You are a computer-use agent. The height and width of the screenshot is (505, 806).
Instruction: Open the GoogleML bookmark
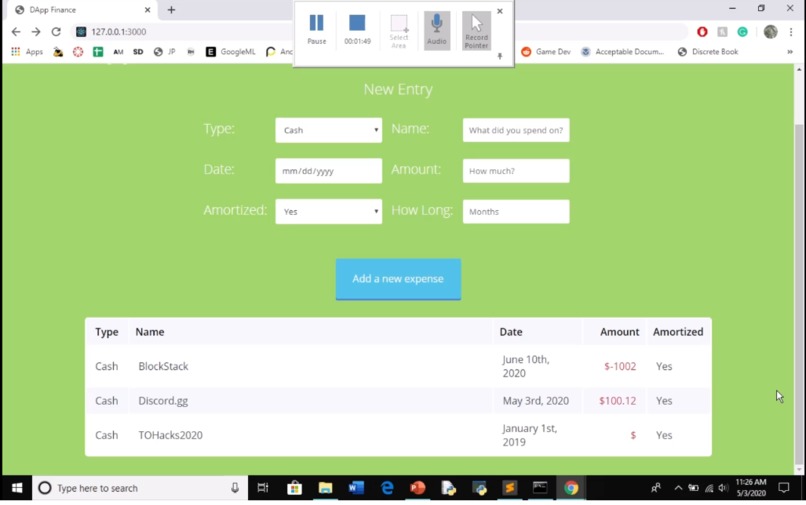point(231,51)
